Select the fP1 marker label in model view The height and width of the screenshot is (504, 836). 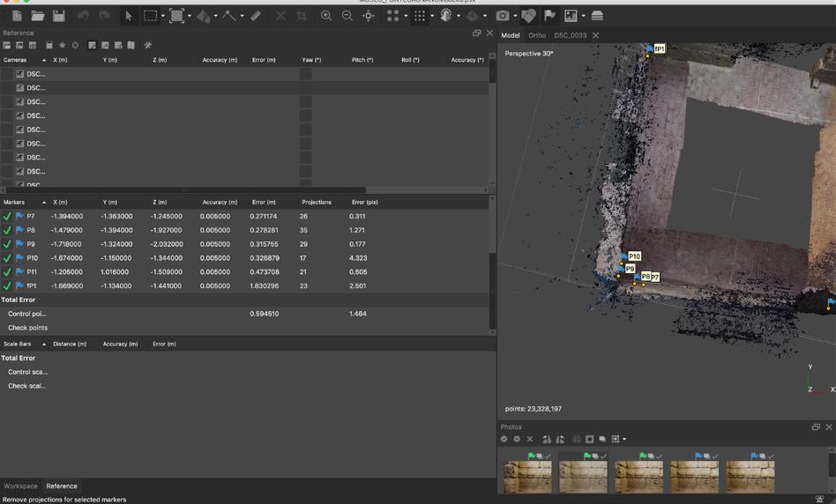(660, 48)
